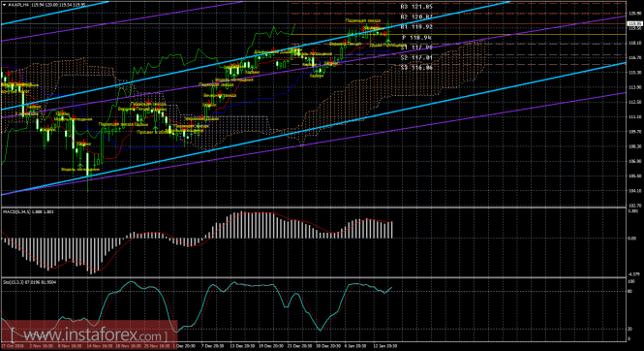Select the MACD indicator label
Screen dimensions: 644x351
tap(28, 211)
